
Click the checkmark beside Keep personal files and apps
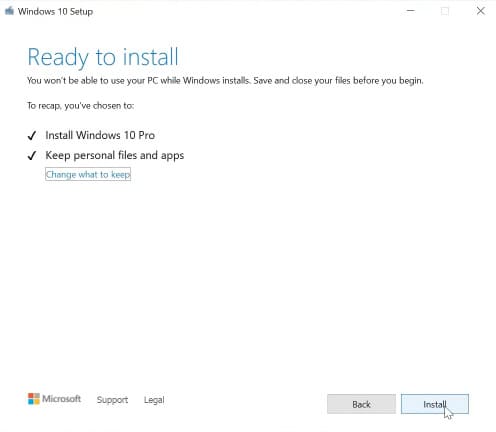click(32, 155)
